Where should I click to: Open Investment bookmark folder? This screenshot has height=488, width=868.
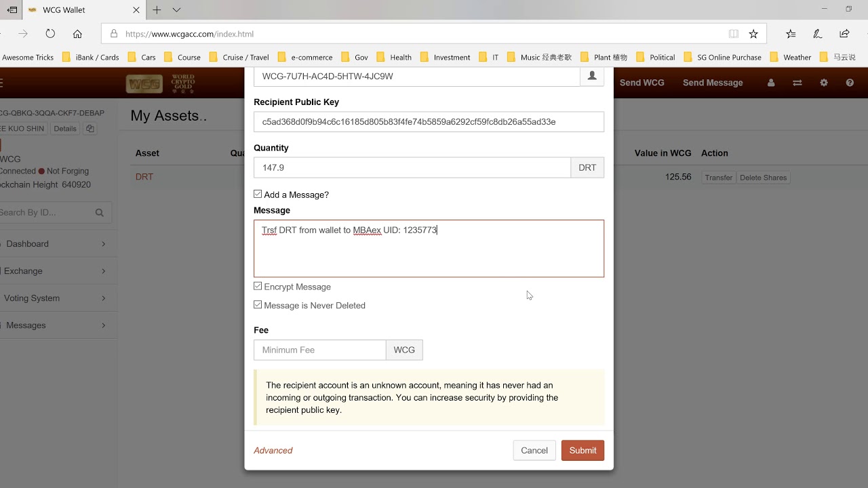(x=445, y=58)
